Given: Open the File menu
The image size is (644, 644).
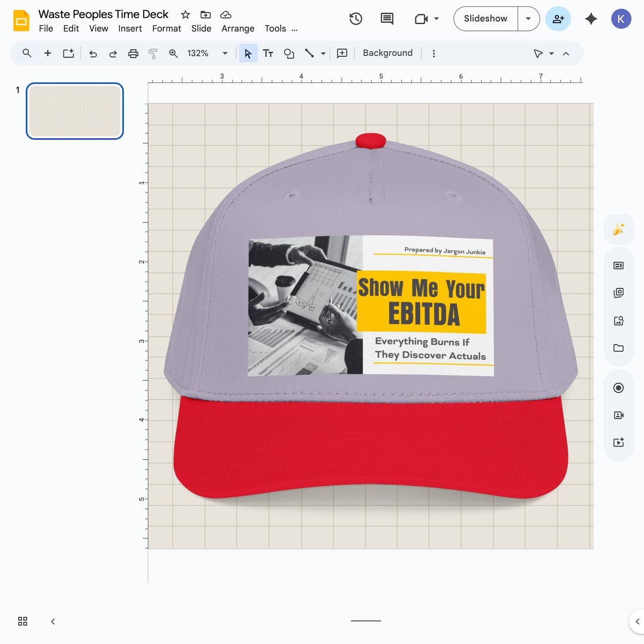Looking at the screenshot, I should click(46, 29).
